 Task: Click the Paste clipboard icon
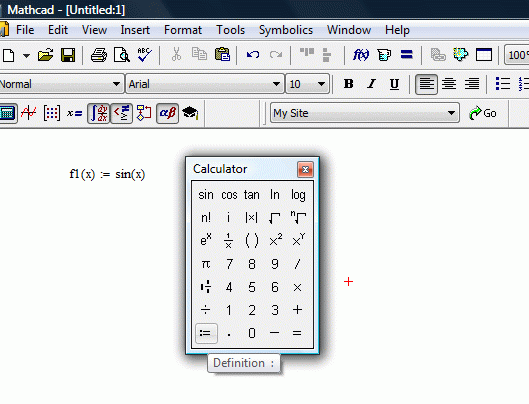click(222, 54)
